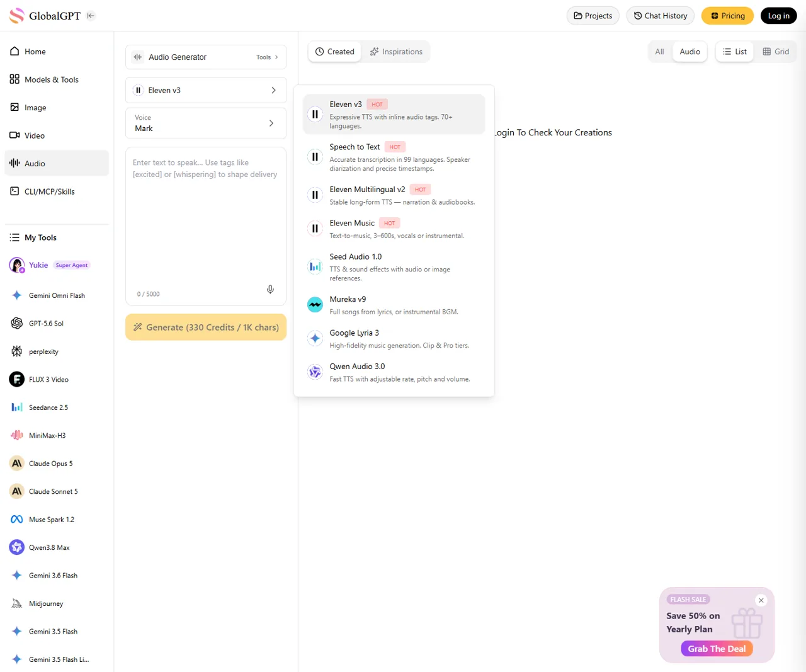
Task: Close the Flash Sale popup
Action: coord(761,600)
